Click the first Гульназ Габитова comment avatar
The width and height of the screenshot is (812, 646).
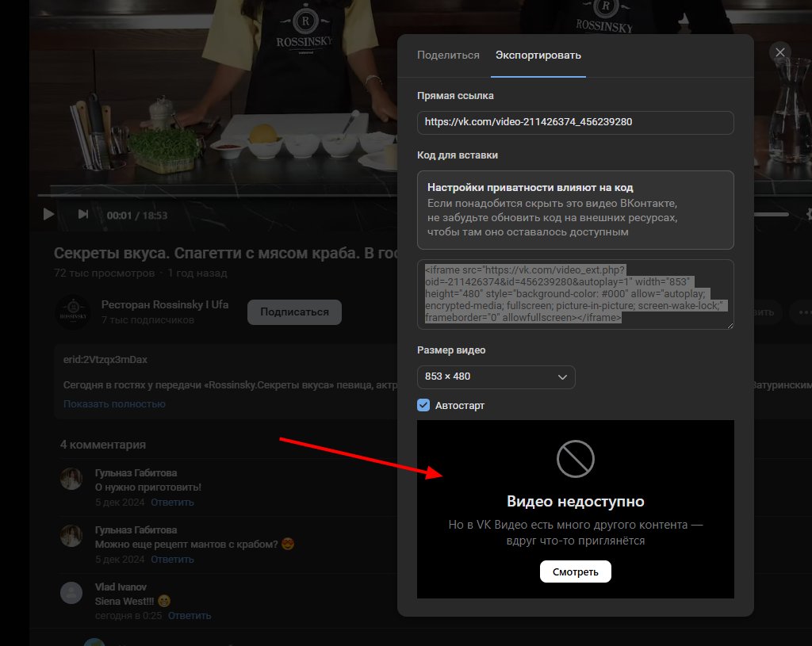click(x=71, y=479)
